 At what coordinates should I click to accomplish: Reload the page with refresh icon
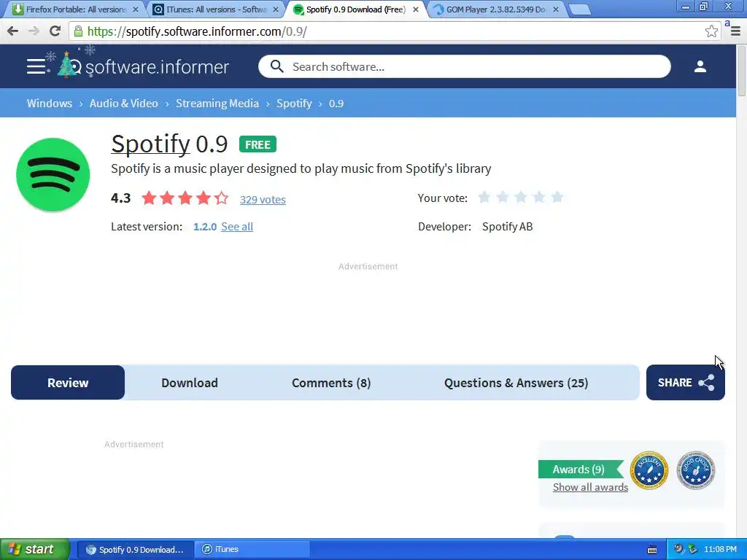(55, 31)
